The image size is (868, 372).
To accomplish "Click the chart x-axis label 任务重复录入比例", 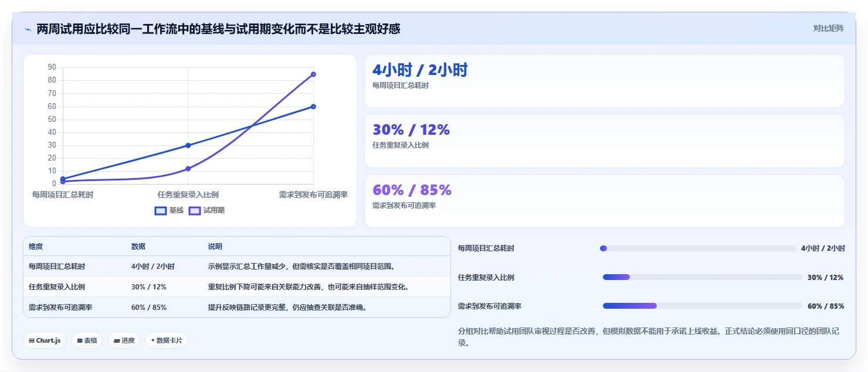I will 188,194.
